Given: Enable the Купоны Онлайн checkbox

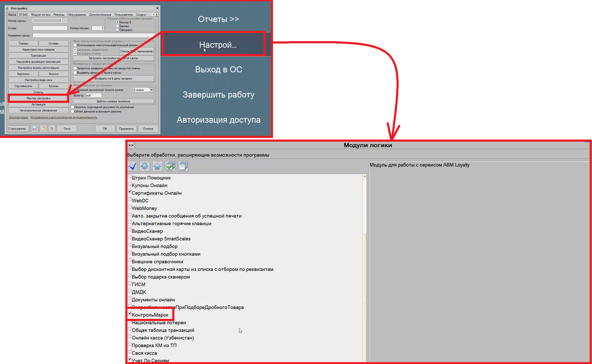Looking at the screenshot, I should click(130, 184).
